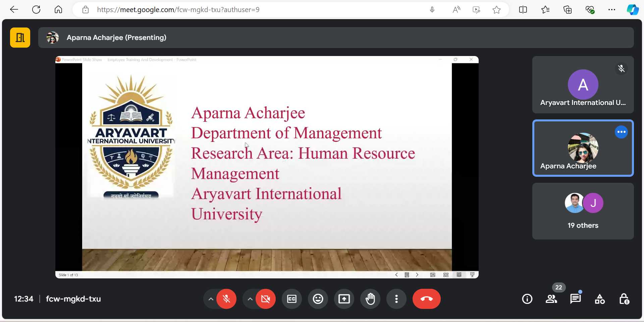Show everyone in the People panel
Screen dimensions: 644x322
click(x=551, y=299)
